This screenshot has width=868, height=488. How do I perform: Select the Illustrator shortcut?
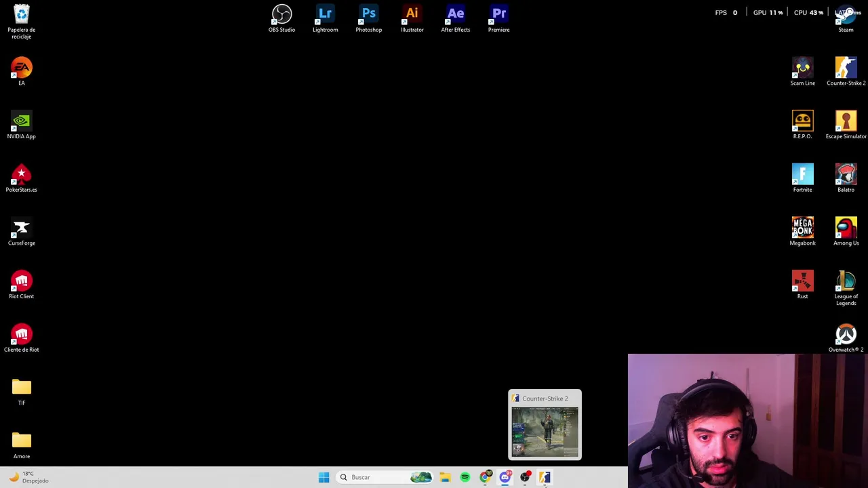pyautogui.click(x=412, y=18)
